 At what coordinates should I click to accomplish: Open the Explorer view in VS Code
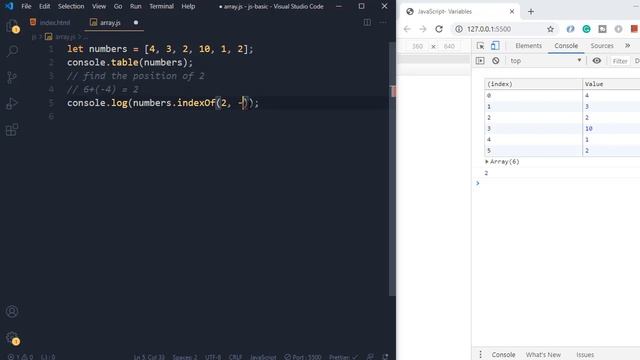click(x=12, y=26)
